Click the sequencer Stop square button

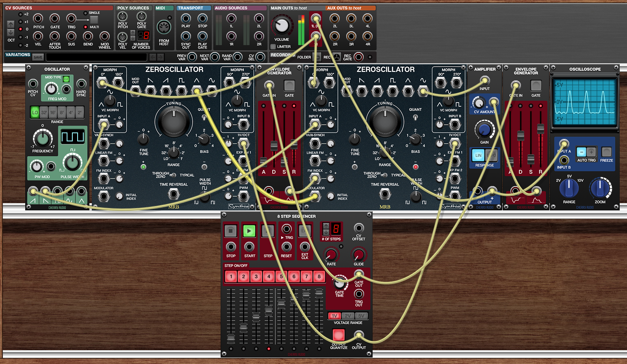tap(230, 231)
